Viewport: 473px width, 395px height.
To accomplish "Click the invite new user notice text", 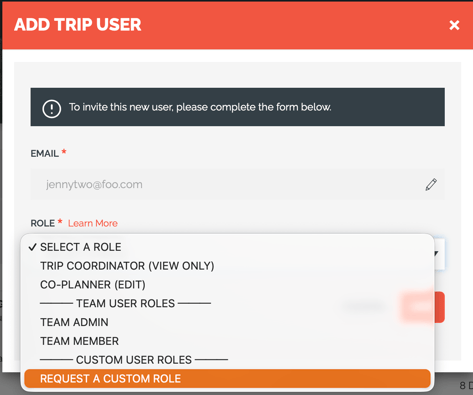I will coord(200,107).
